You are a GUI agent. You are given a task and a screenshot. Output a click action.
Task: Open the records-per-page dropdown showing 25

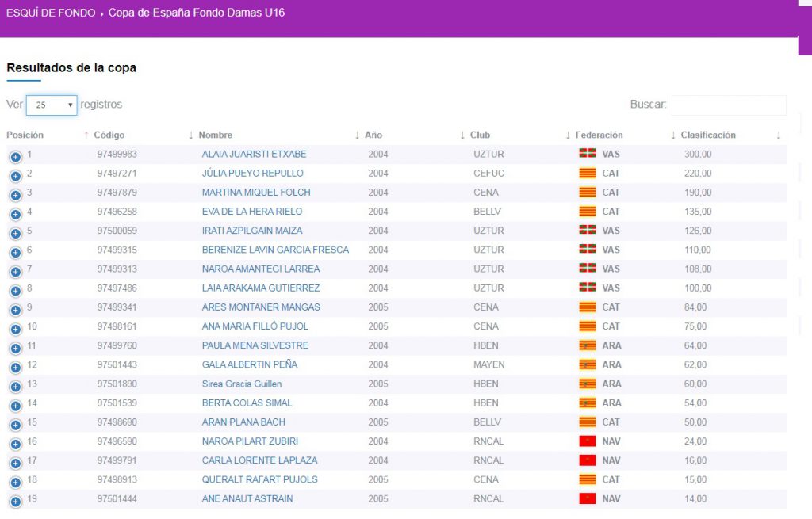pos(52,105)
